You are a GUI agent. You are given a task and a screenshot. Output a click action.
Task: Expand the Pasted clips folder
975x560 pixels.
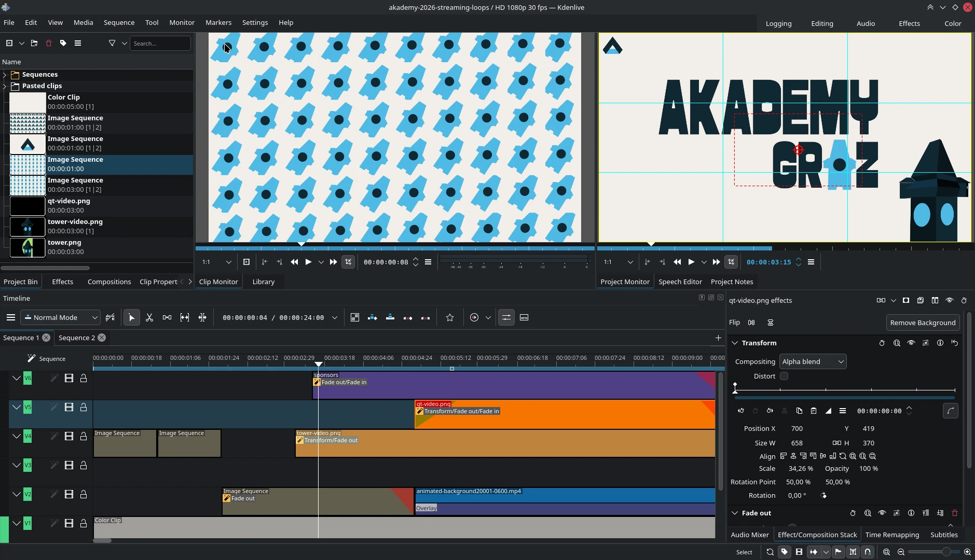[5, 86]
